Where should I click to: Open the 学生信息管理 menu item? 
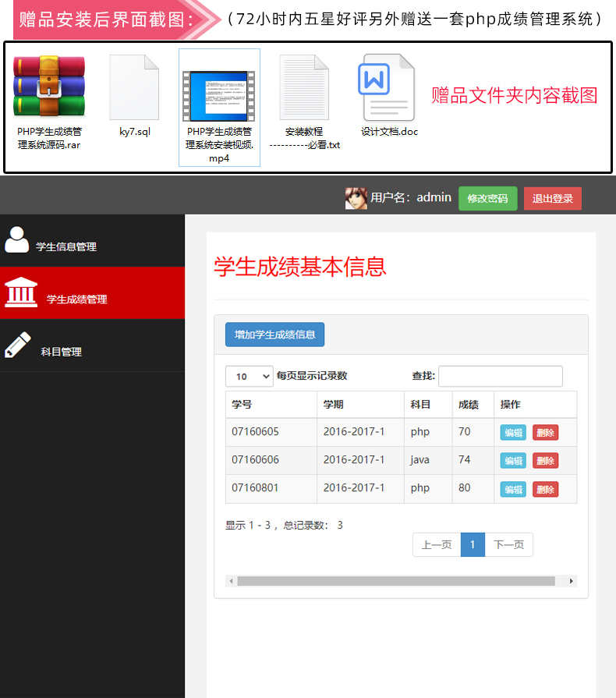point(92,241)
